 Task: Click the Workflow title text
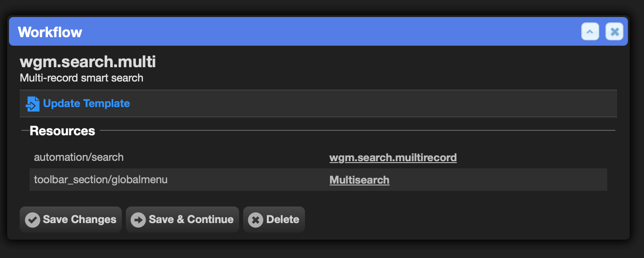pyautogui.click(x=50, y=32)
